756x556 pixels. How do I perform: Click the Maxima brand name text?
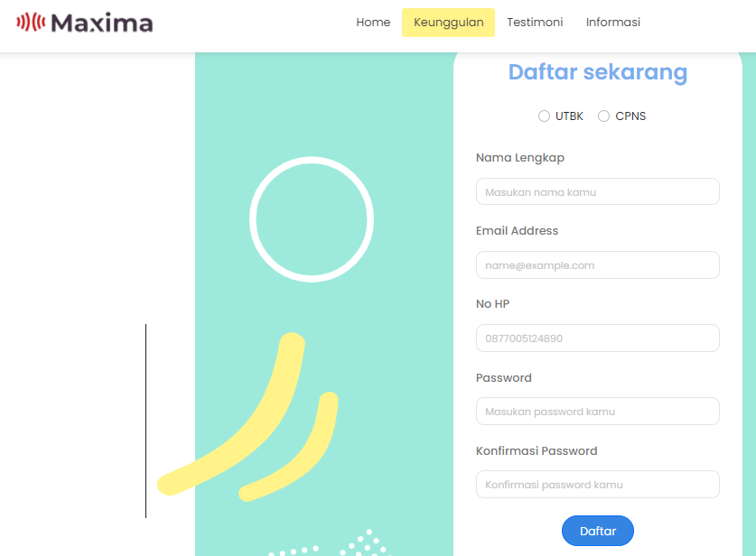click(x=102, y=23)
